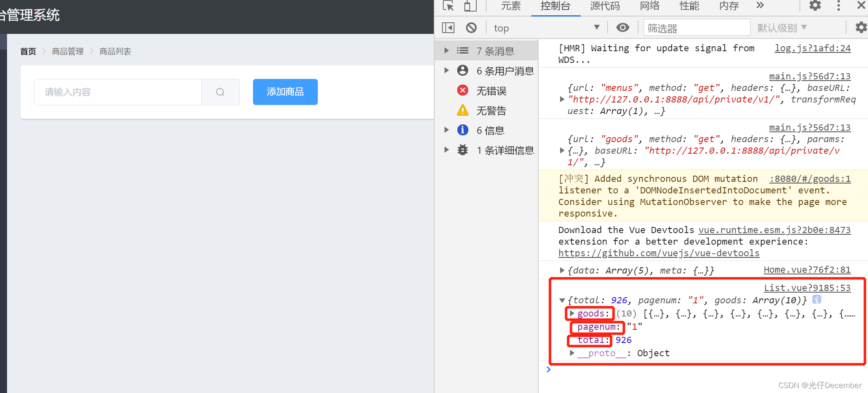Select the 无错误 sidebar row

[487, 91]
